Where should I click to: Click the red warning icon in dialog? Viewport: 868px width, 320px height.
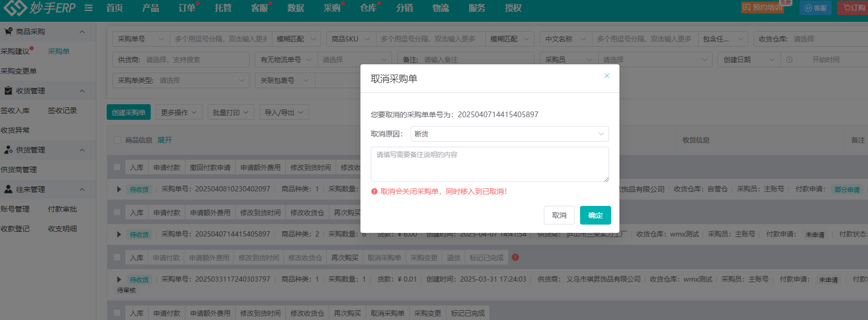(x=374, y=191)
